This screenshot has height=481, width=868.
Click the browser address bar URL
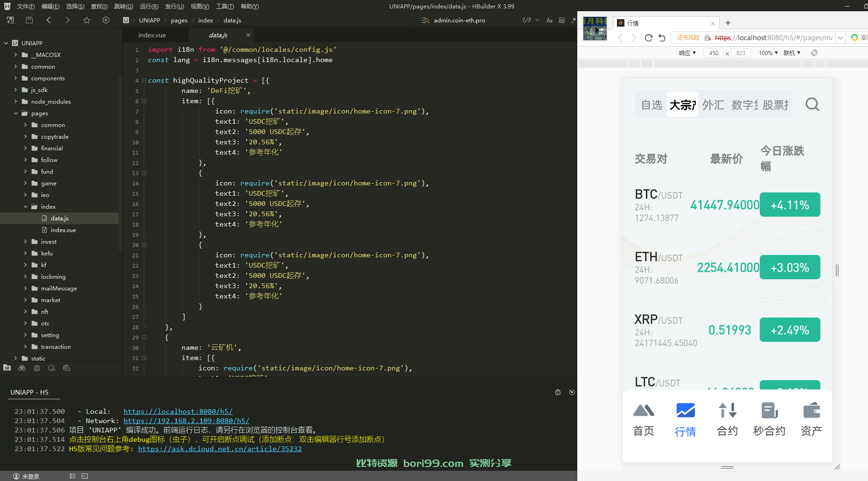(x=773, y=38)
